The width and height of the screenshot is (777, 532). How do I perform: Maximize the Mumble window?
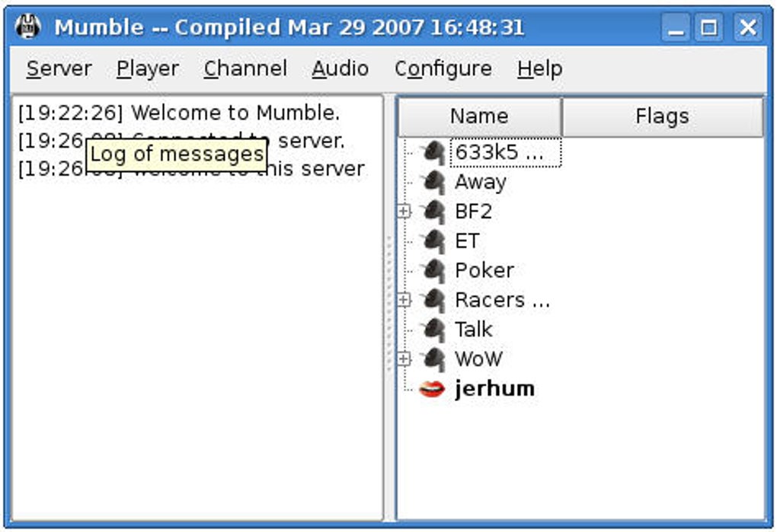708,27
